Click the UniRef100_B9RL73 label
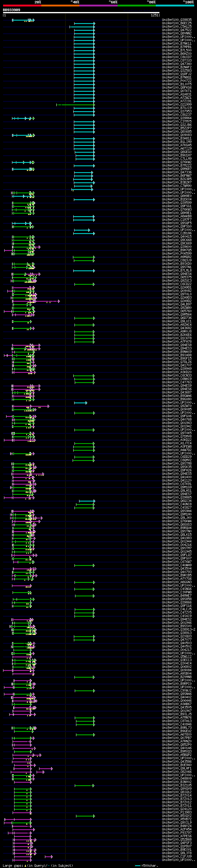 click(x=177, y=728)
